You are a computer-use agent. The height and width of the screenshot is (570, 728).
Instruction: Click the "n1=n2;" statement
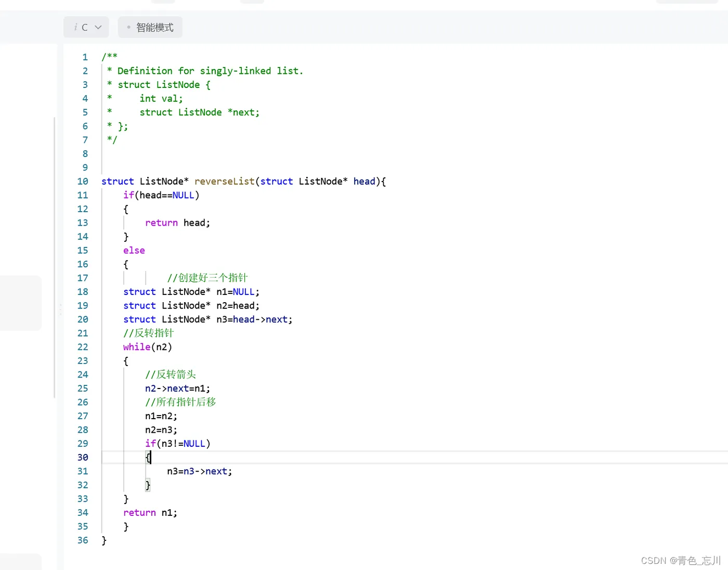pos(161,416)
